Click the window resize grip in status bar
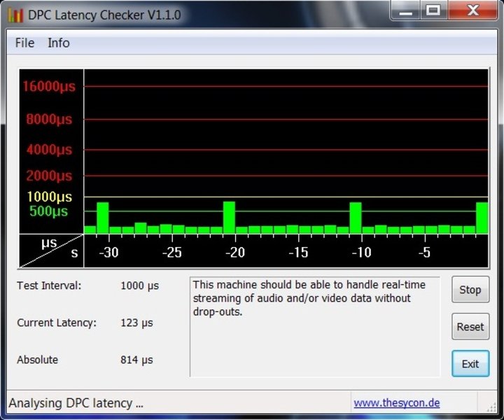 tap(491, 406)
